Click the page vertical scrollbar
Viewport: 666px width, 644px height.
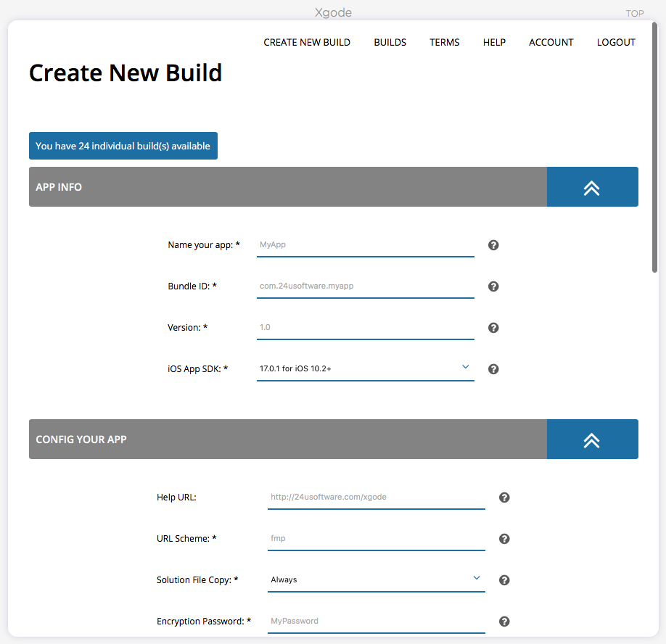pos(654,147)
